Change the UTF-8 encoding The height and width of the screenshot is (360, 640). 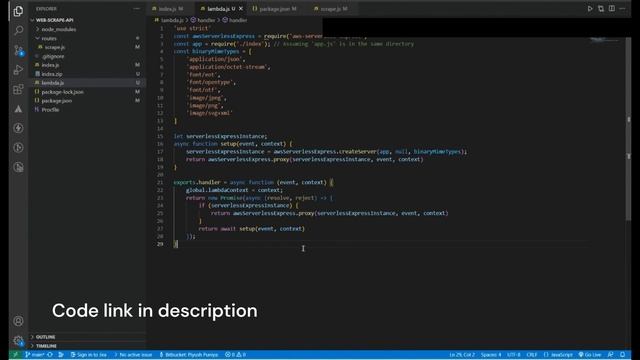pos(513,355)
